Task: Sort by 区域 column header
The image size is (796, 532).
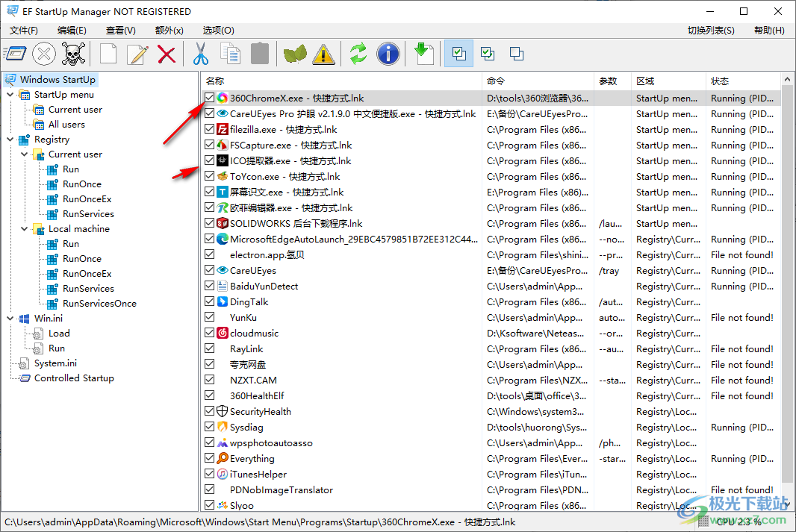Action: (668, 81)
